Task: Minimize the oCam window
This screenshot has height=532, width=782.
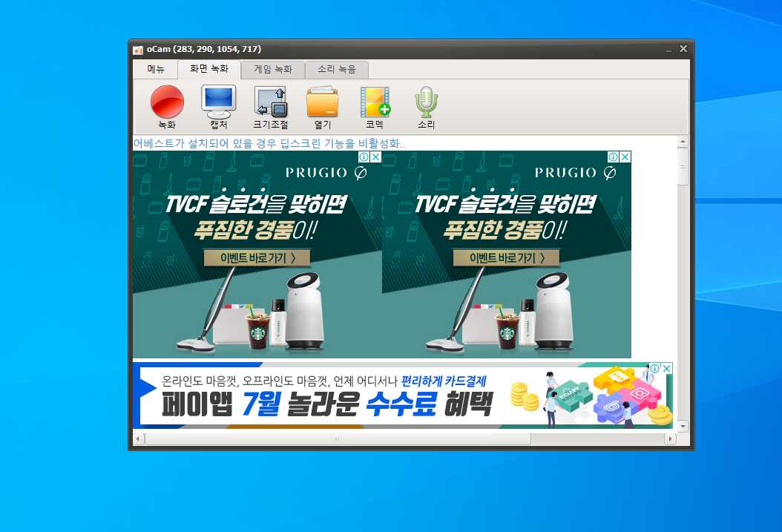Action: 668,50
